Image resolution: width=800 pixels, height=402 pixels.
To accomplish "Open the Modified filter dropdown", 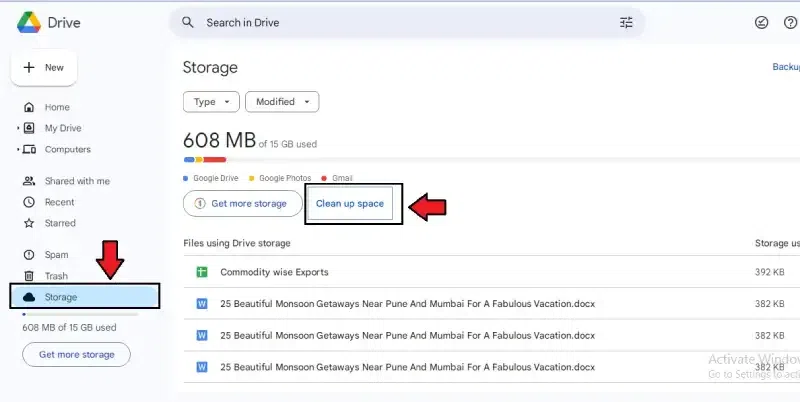I will tap(281, 101).
